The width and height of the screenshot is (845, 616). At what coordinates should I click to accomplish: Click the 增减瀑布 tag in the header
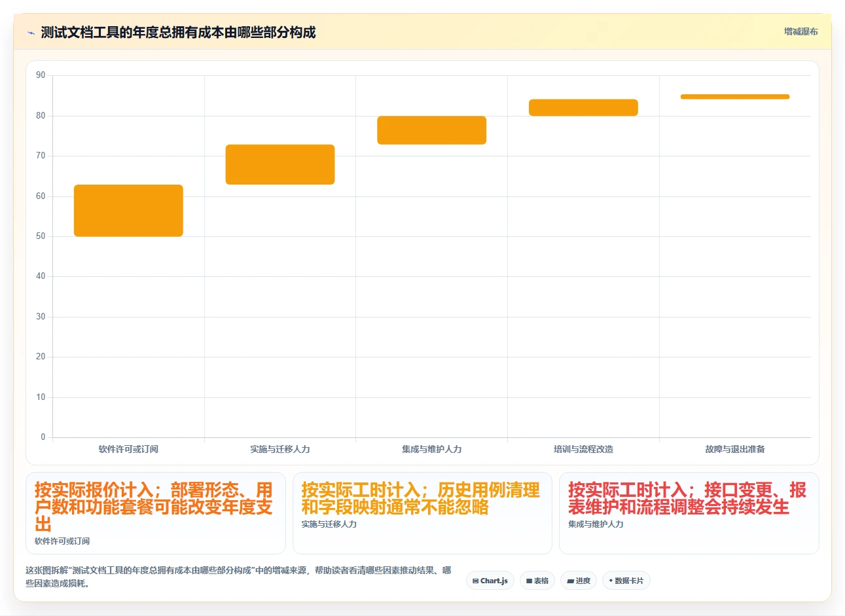[800, 31]
